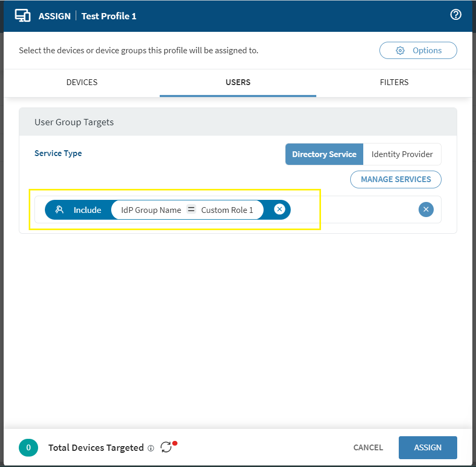Remove the Custom Role 1 rule pill
Image resolution: width=476 pixels, height=467 pixels.
280,210
